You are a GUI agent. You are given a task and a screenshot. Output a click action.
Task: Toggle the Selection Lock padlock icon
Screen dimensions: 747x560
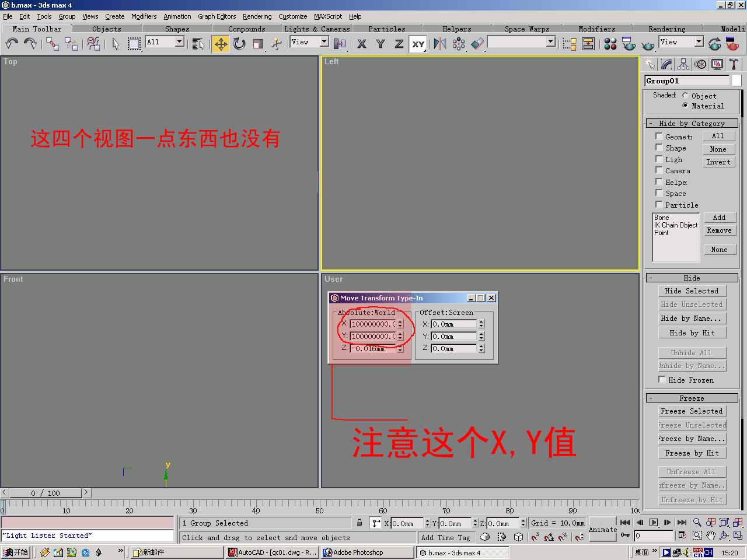point(359,523)
